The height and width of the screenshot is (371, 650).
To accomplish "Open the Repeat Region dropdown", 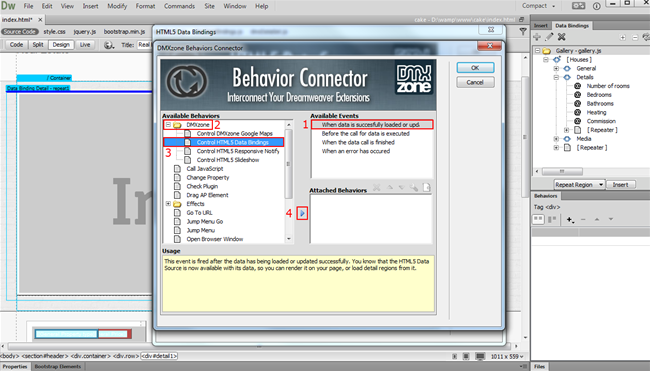I will (579, 184).
